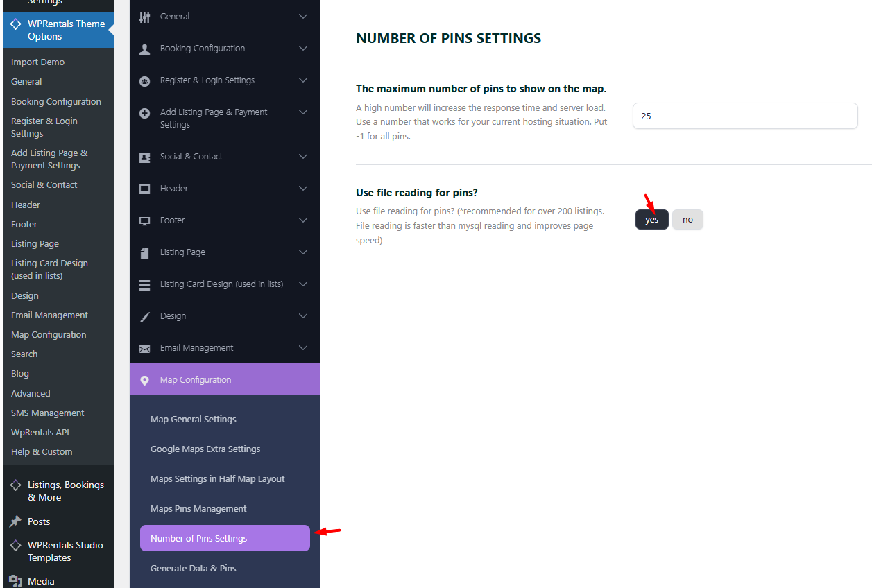Open Maps Pins Management submenu item
This screenshot has height=588, width=872.
click(x=198, y=508)
